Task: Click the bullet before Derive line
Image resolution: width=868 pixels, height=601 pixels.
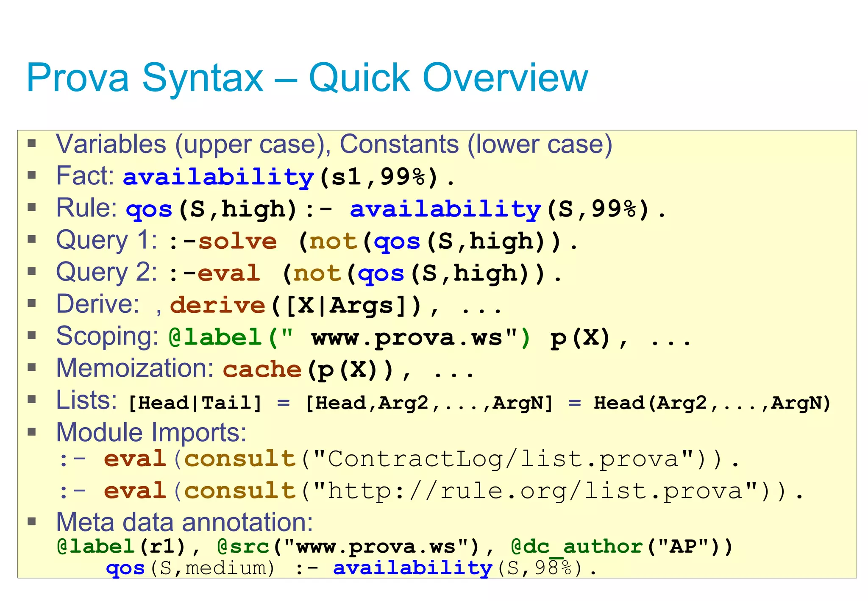Action: 32,303
